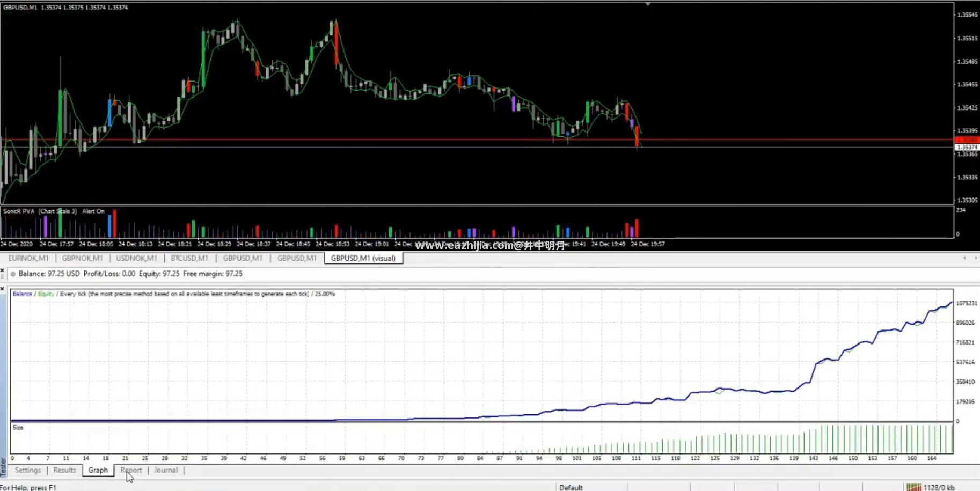Click the GBPUSD,M1 chart title quote text

[x=65, y=8]
